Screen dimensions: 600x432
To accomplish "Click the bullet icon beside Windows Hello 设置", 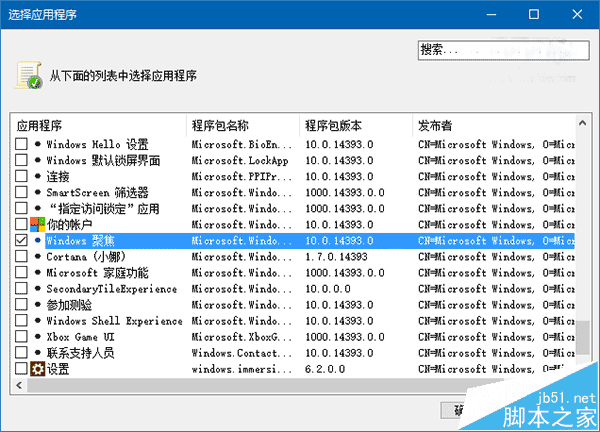I will click(38, 144).
